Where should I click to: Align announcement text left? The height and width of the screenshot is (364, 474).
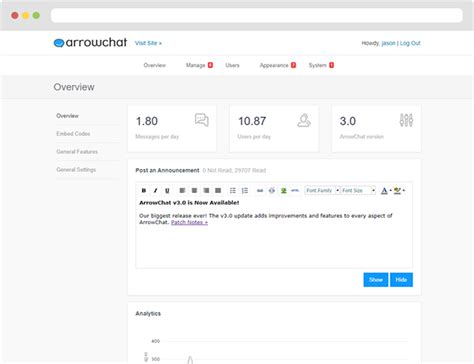pyautogui.click(x=182, y=190)
